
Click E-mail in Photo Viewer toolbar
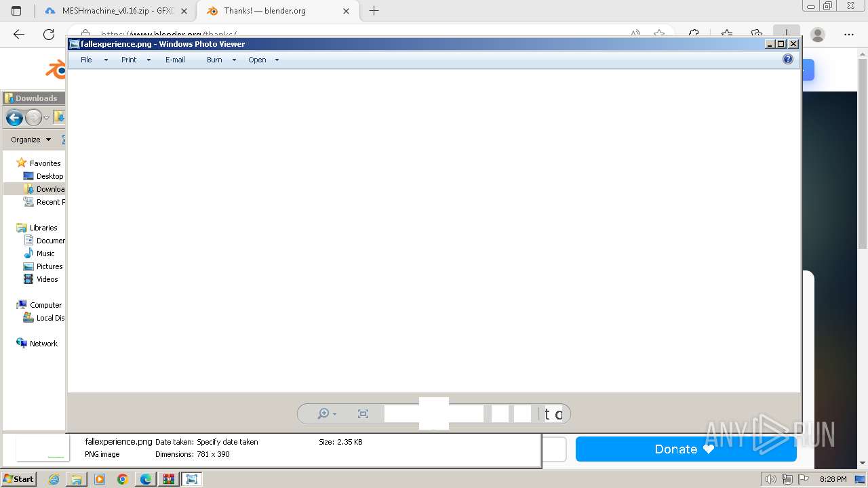pyautogui.click(x=175, y=60)
